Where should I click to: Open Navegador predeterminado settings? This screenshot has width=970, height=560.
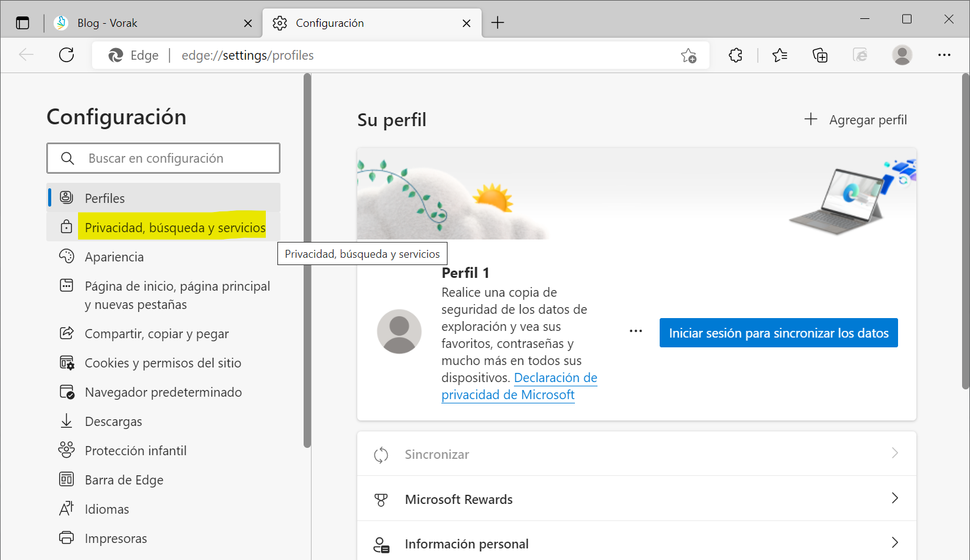click(x=163, y=392)
